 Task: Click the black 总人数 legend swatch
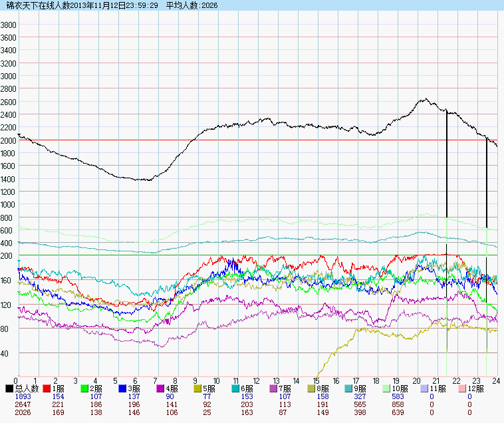(x=9, y=388)
